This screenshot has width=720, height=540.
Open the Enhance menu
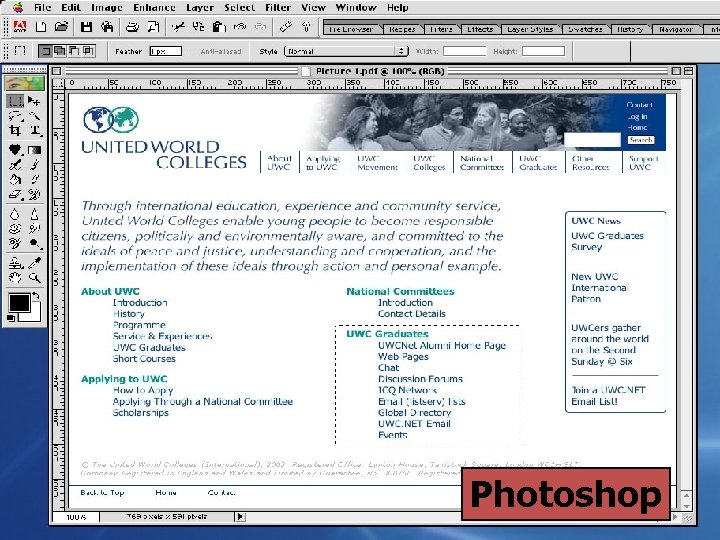[x=154, y=7]
